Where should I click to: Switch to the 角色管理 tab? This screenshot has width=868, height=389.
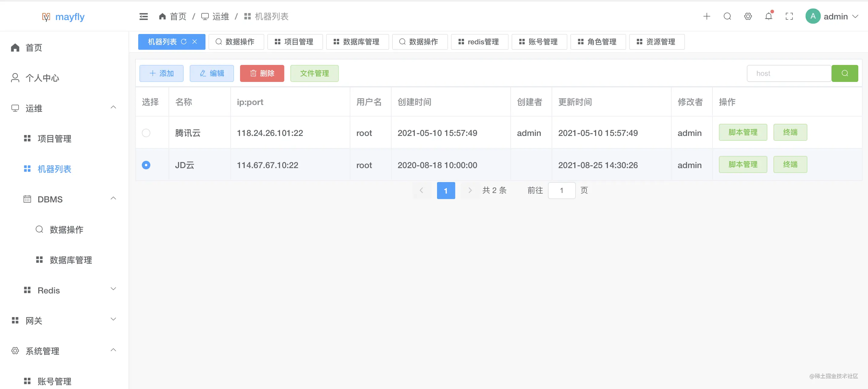598,42
